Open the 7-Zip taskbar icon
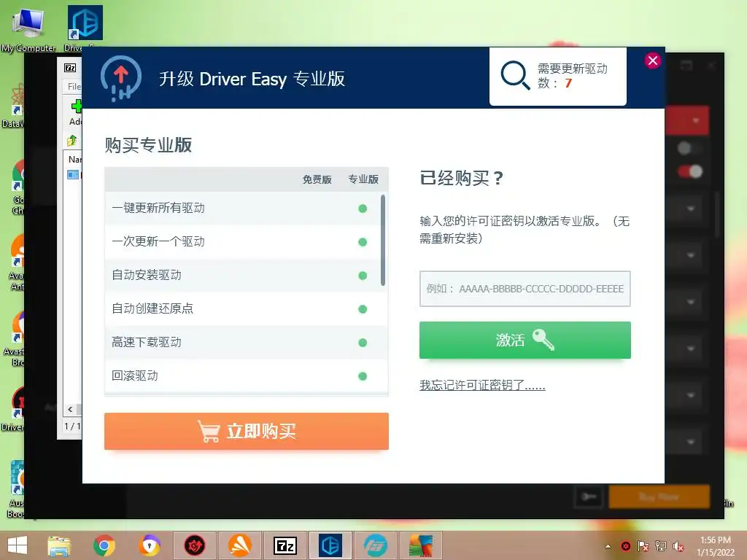 coord(285,545)
